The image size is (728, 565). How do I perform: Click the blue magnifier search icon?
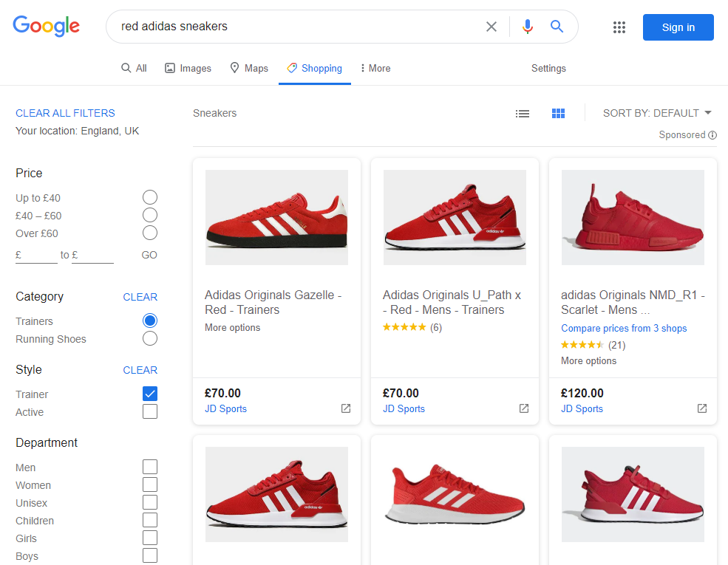click(x=557, y=27)
